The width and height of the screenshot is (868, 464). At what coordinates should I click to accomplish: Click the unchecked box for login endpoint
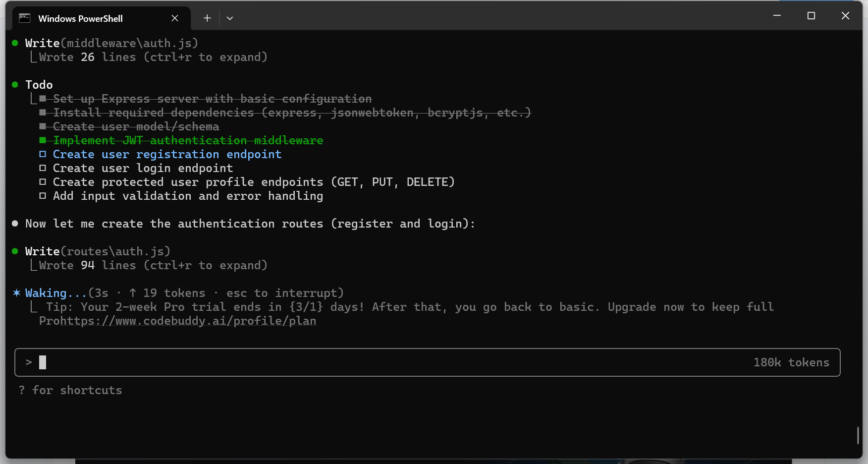tap(43, 168)
